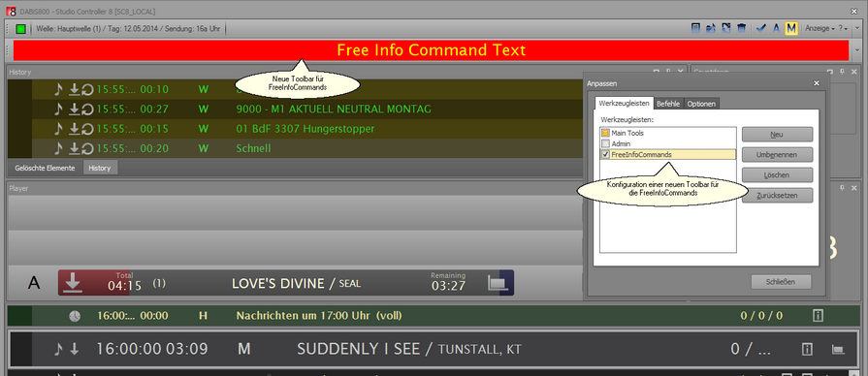The image size is (868, 376).
Task: Click download icon in Schnell row
Action: 74,148
